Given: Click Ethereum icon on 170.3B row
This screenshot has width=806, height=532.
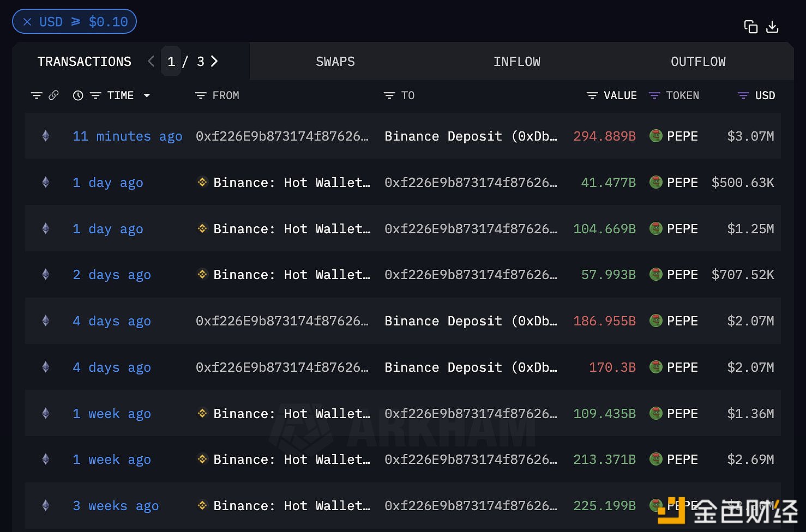Looking at the screenshot, I should point(46,367).
